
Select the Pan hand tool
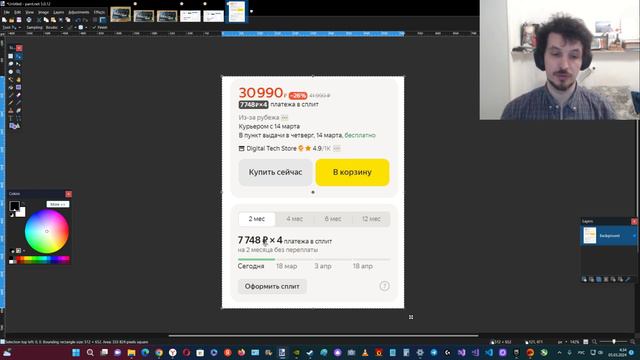[18, 80]
